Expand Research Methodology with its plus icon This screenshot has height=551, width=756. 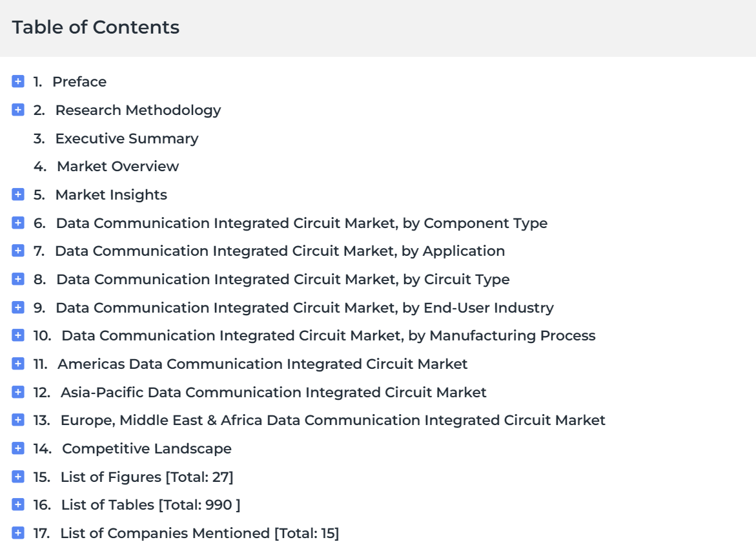(x=18, y=110)
